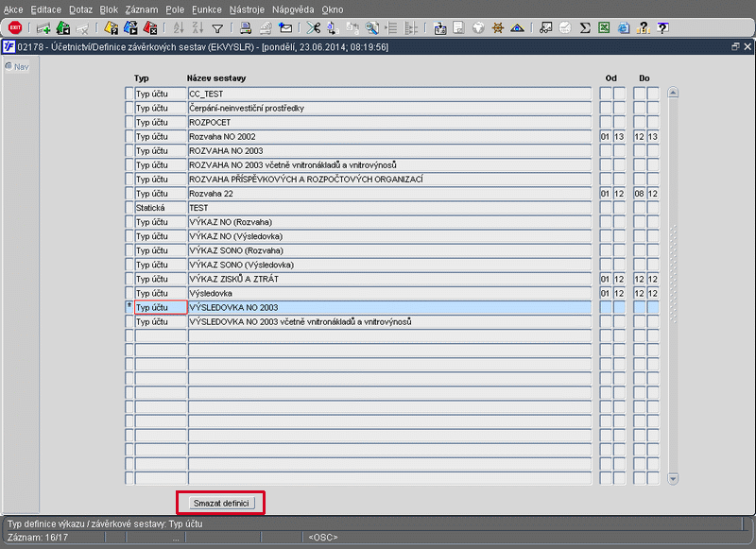Screen dimensions: 756x549
Task: Execute the query with the blue icon
Action: pos(130,28)
